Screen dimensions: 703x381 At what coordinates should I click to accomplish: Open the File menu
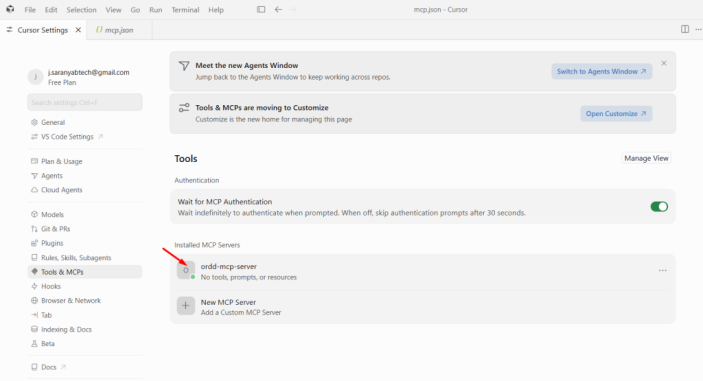(30, 9)
